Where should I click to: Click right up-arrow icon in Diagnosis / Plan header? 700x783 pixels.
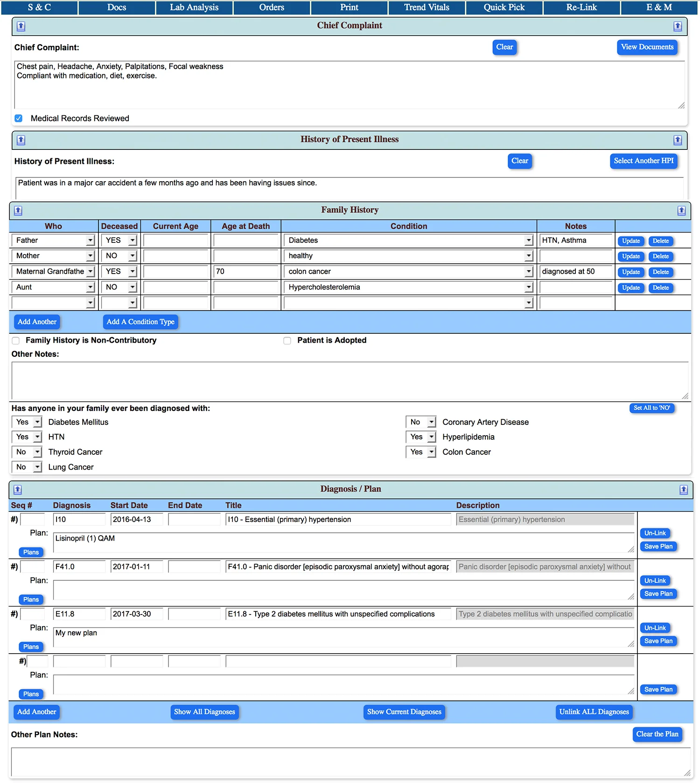tap(684, 489)
